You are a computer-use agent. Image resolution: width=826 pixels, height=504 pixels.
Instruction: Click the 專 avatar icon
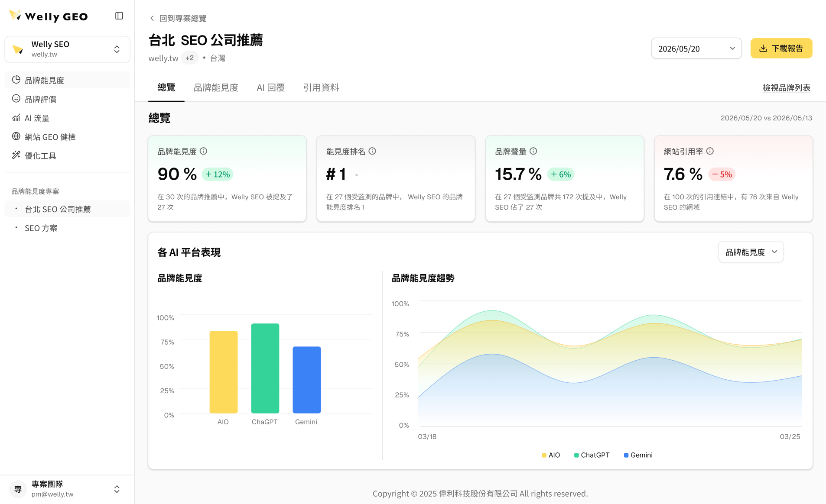18,489
